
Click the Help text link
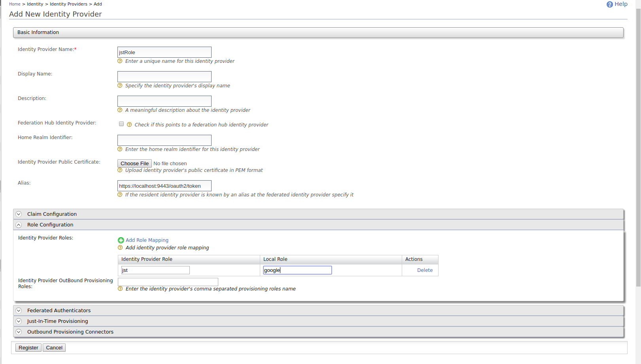click(621, 4)
